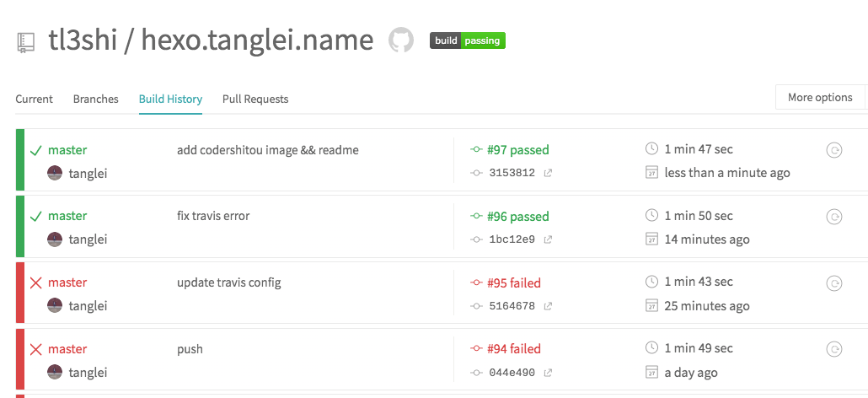
Task: Open the #95 failed build link
Action: pos(513,283)
